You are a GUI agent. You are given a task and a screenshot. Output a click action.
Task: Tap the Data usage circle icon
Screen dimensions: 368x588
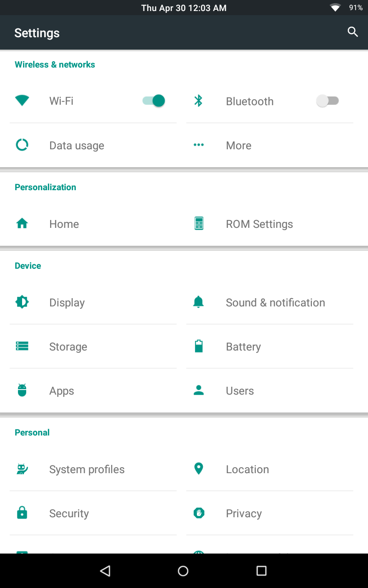coord(22,145)
